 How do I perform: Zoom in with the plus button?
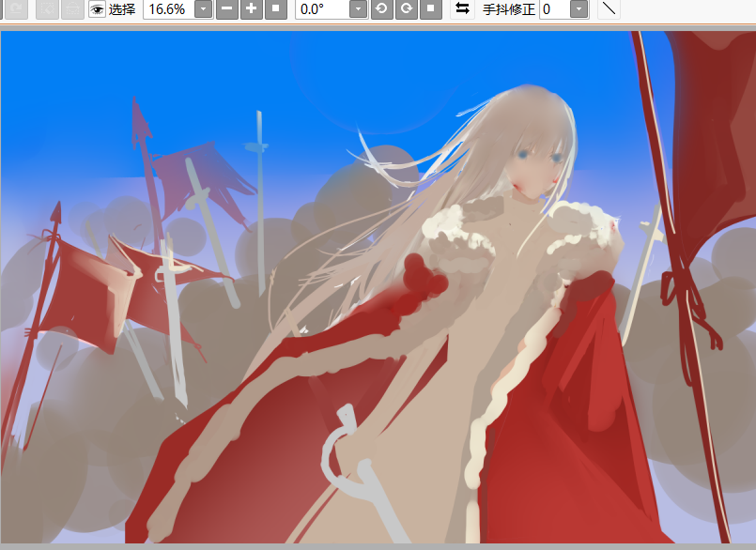(251, 9)
